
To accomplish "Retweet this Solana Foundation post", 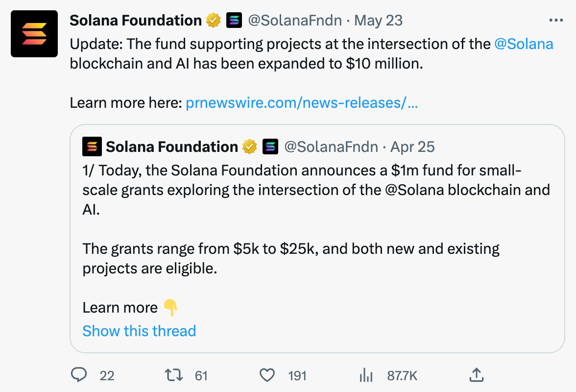I will click(174, 375).
